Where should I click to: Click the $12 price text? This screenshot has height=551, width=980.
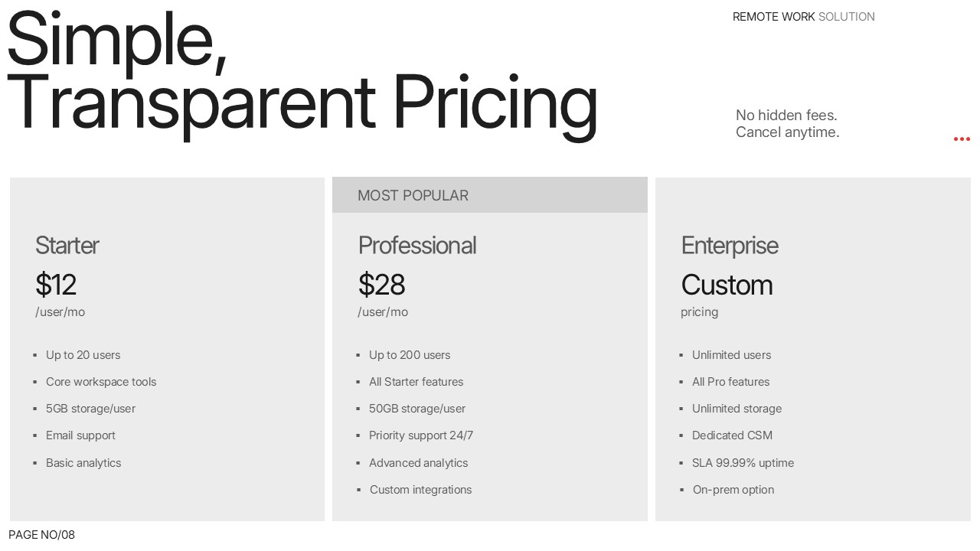click(56, 285)
